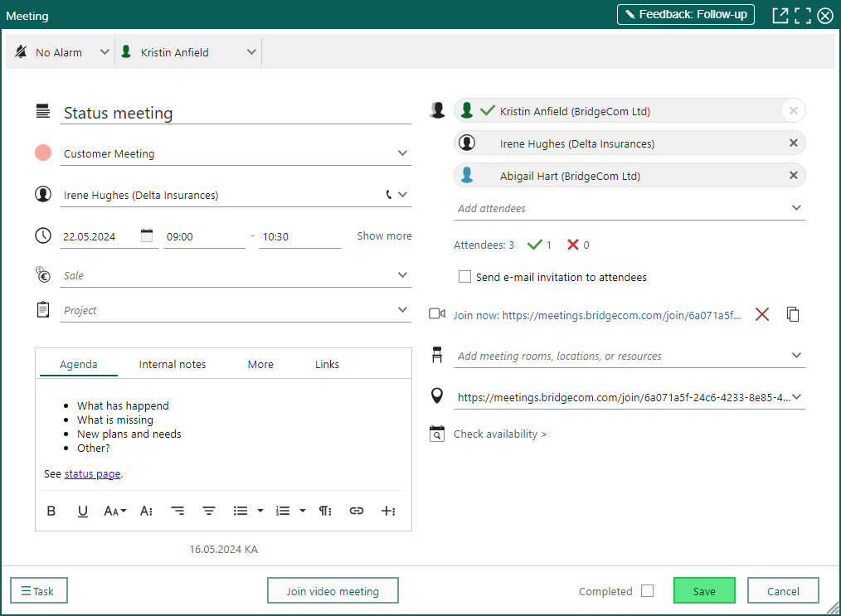Click the numbered list icon
841x616 pixels.
tap(283, 511)
